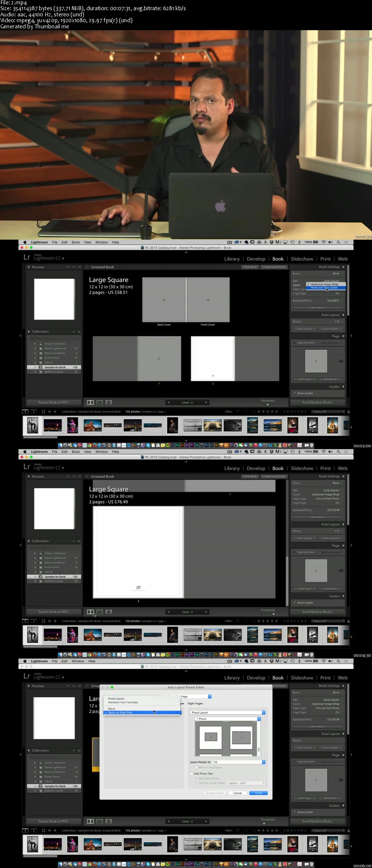Click spread view icon in 00:03:00 frame

(100, 403)
